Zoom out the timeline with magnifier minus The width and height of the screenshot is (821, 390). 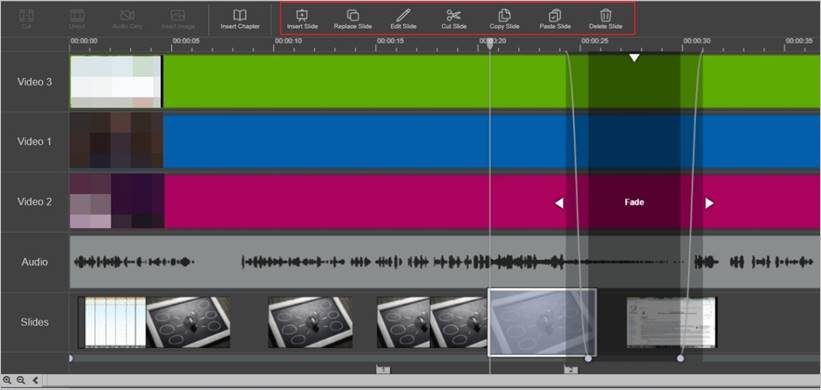pyautogui.click(x=21, y=380)
